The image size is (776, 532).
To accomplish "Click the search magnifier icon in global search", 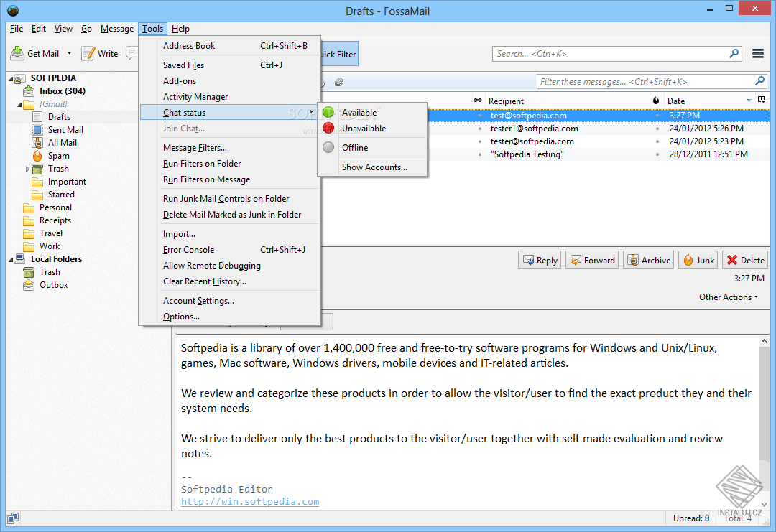I will [x=734, y=53].
